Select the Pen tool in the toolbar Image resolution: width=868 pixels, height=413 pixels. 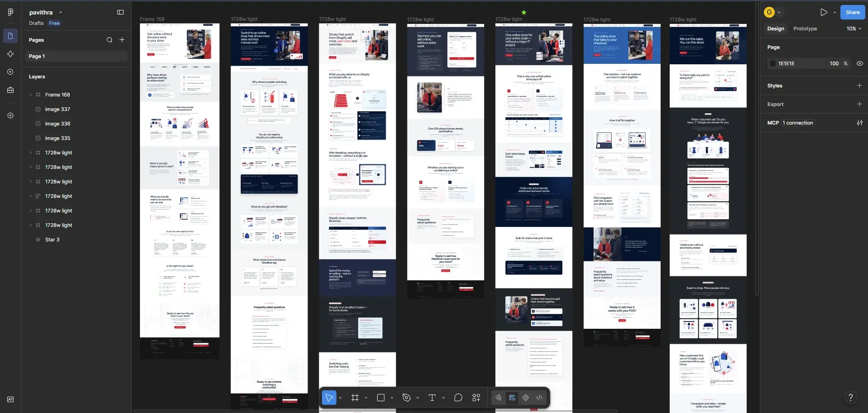(407, 398)
